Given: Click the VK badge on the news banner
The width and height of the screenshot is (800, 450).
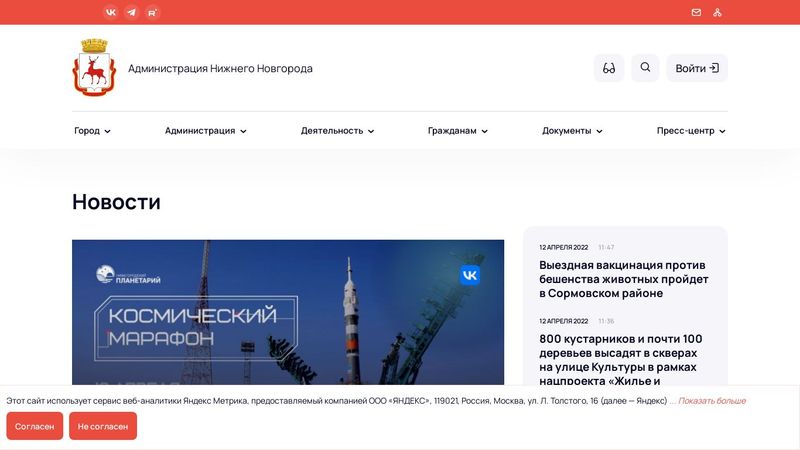Looking at the screenshot, I should 469,275.
